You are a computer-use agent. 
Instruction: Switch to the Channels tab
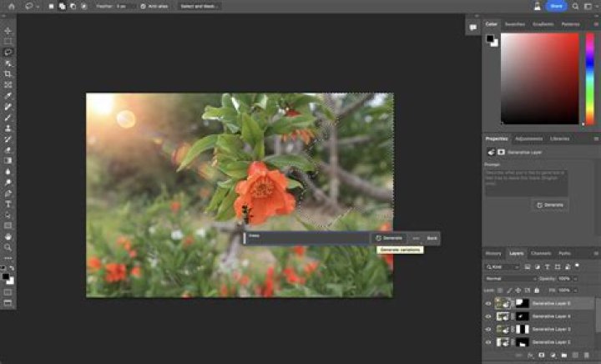click(x=541, y=253)
